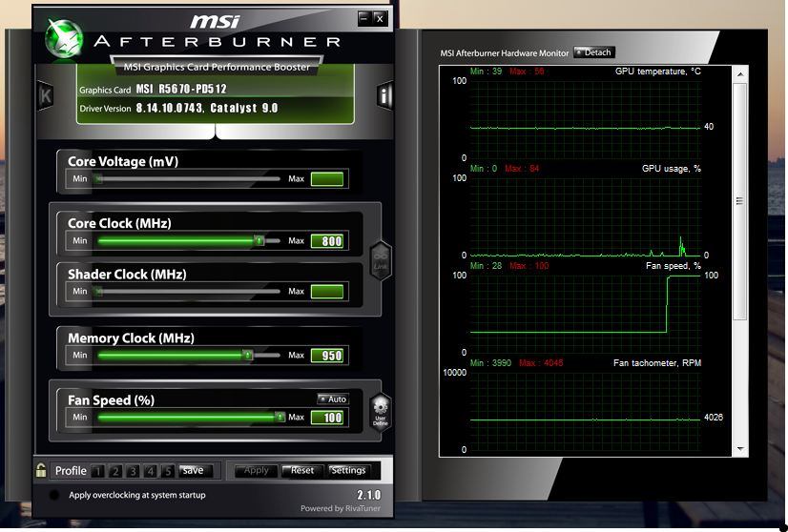788x532 pixels.
Task: Click the GPU usage graph
Action: [585, 217]
